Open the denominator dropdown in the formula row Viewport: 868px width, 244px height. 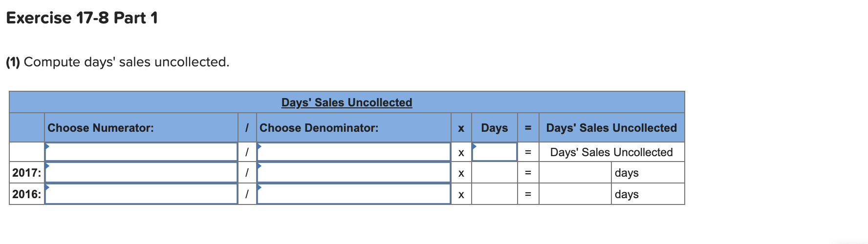tap(353, 152)
